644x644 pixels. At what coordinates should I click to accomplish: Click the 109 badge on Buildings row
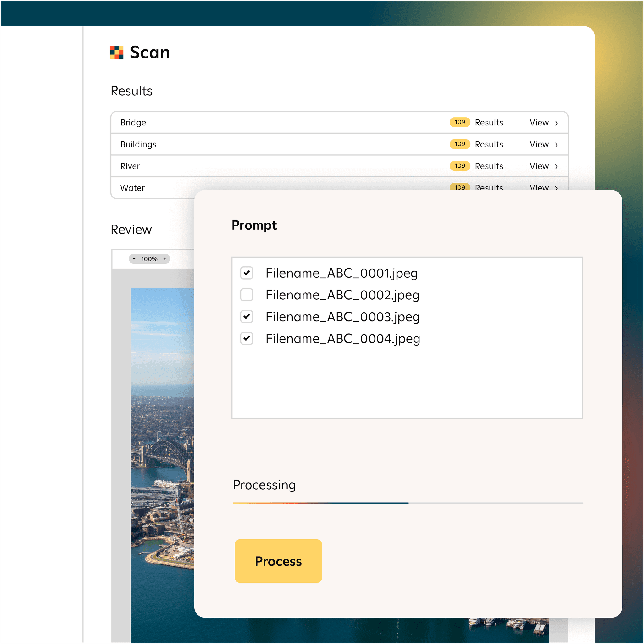point(460,144)
